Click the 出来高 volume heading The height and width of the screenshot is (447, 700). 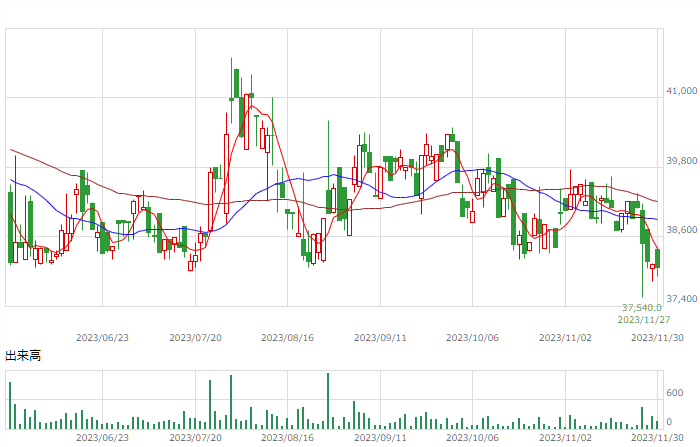[23, 356]
